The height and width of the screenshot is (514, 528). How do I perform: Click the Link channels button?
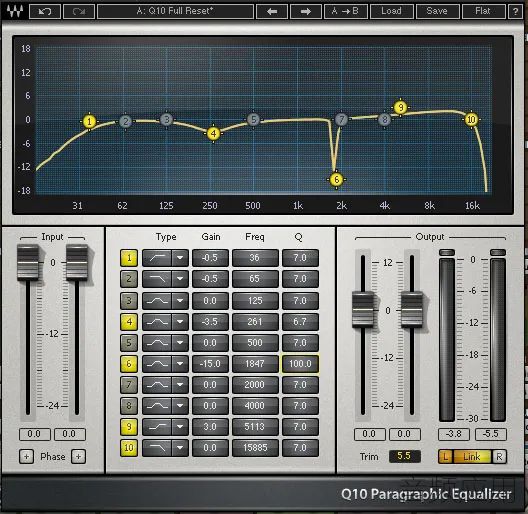471,457
